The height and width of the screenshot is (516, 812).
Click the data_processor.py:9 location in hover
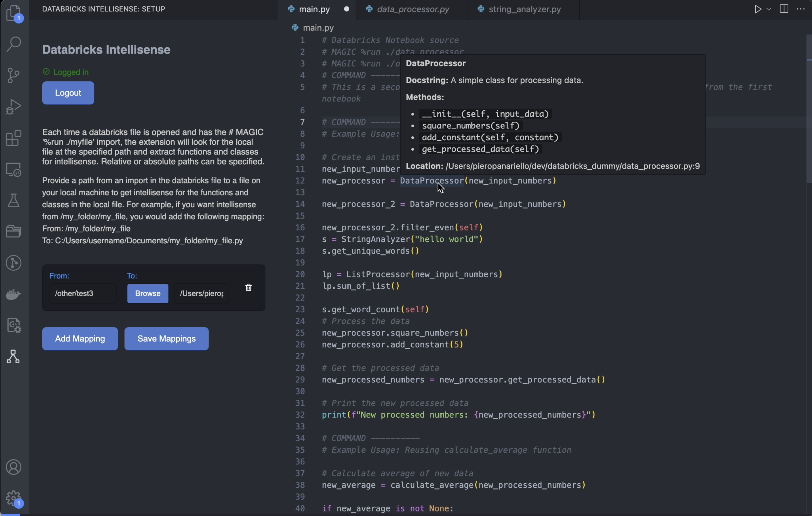point(573,166)
